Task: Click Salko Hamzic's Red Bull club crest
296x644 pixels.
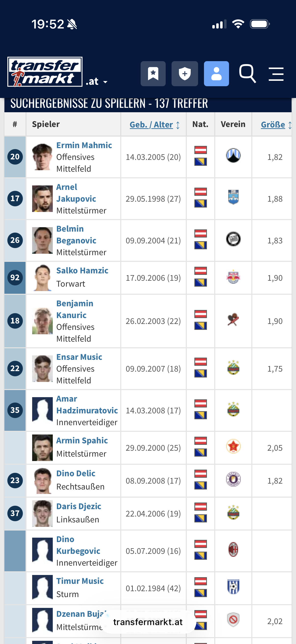Action: click(233, 277)
